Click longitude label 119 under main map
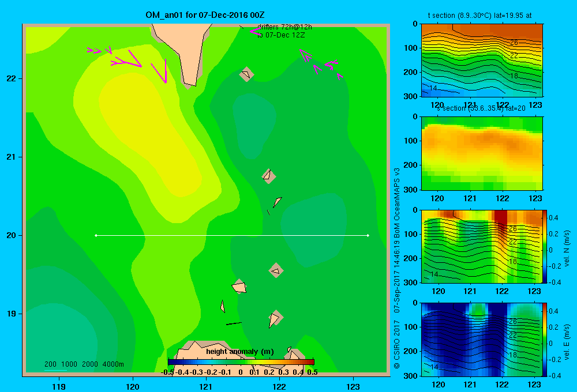 pos(59,386)
